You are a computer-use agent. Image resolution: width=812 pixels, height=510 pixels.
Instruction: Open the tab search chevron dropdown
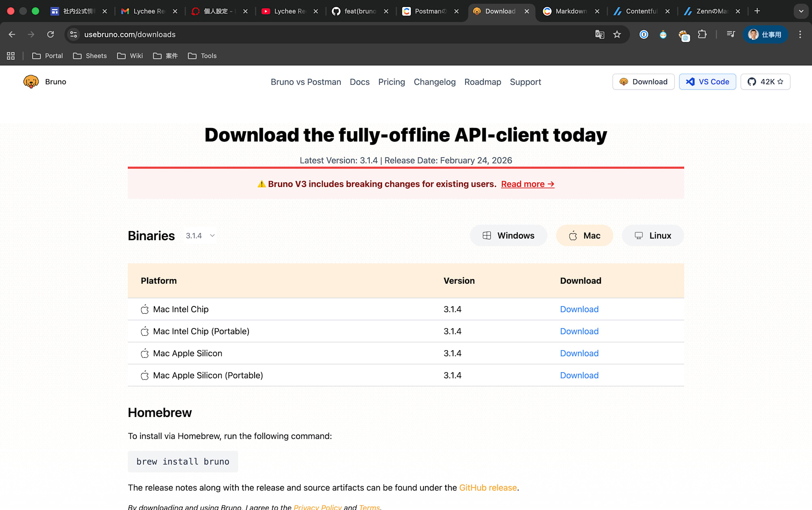801,11
